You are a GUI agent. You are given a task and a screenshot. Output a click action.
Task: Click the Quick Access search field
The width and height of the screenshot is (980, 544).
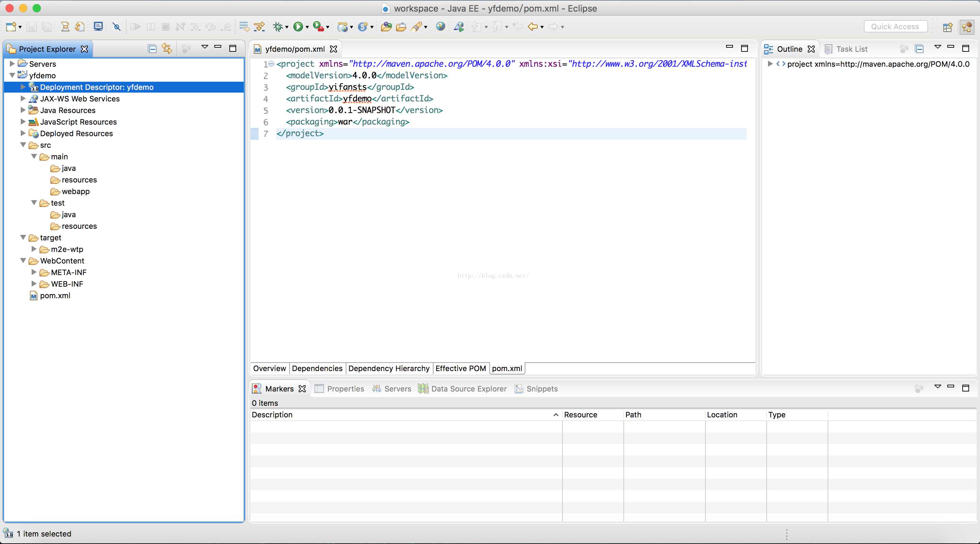click(x=895, y=27)
